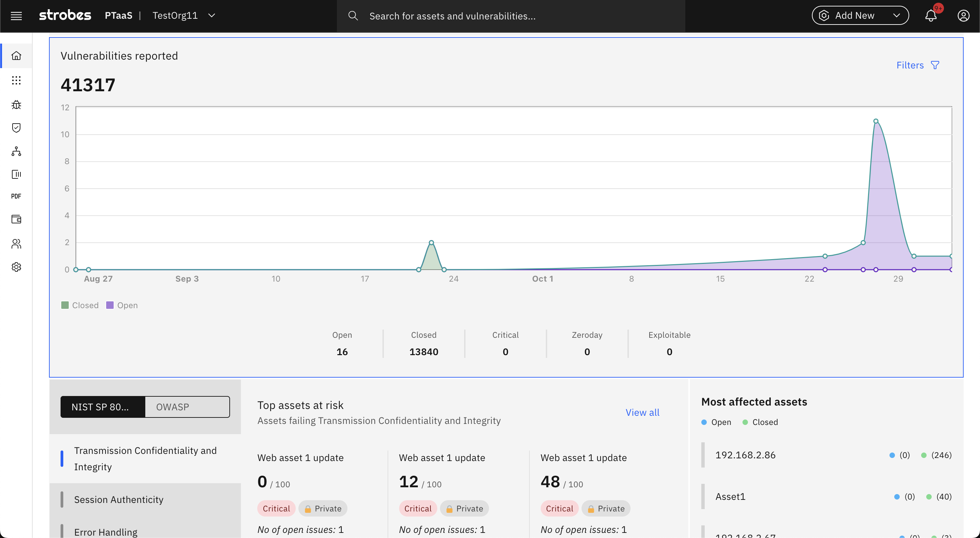Select the NIST SP 80... tab
This screenshot has width=980, height=538.
pyautogui.click(x=103, y=407)
